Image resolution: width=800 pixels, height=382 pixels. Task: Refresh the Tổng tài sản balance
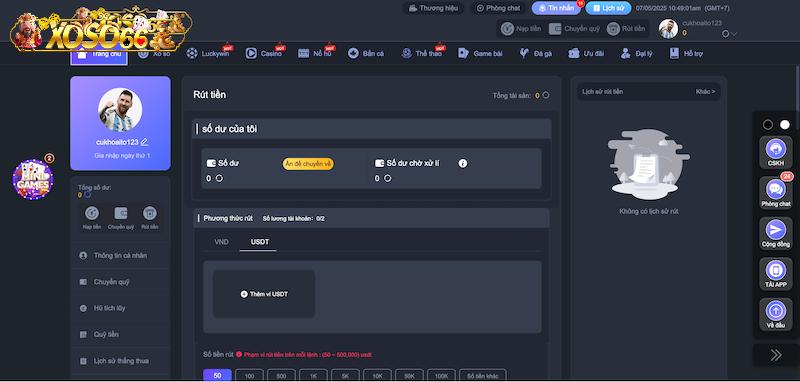click(546, 95)
